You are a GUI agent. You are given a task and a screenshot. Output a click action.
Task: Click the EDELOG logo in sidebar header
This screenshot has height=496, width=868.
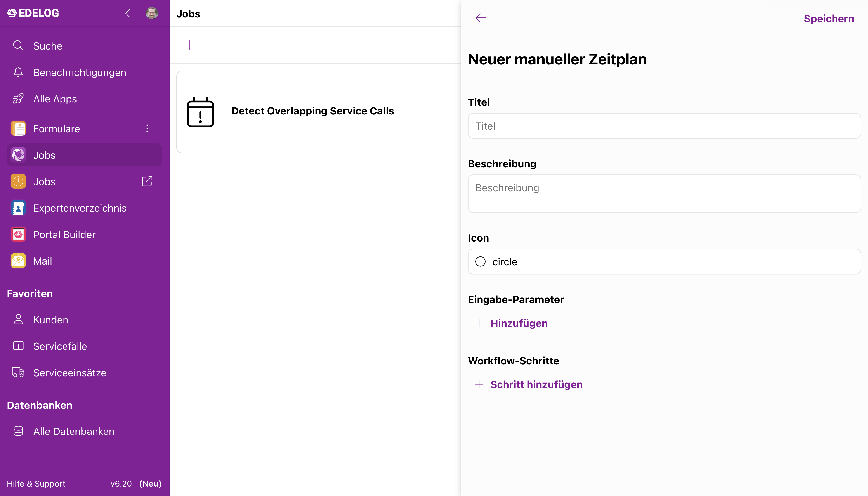pos(33,13)
